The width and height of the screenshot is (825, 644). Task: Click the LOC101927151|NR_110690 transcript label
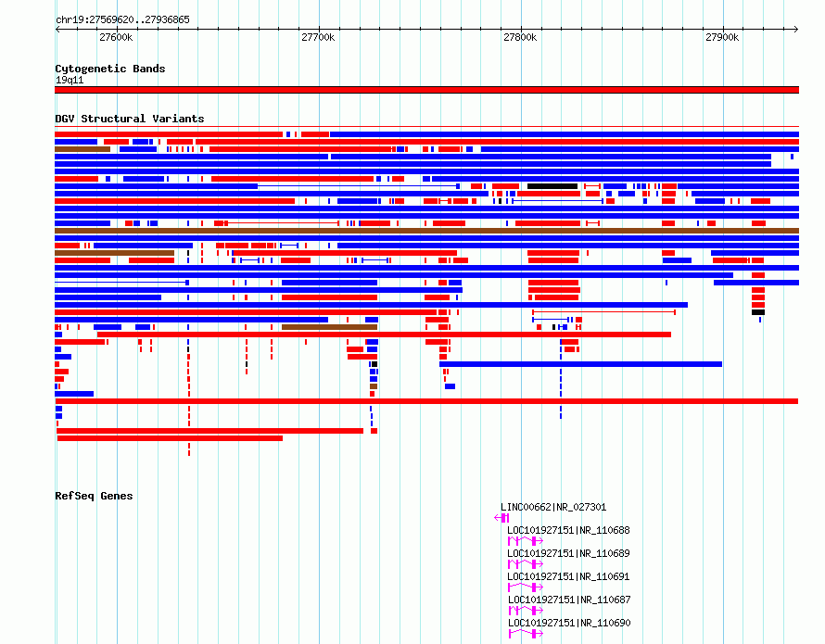[569, 623]
